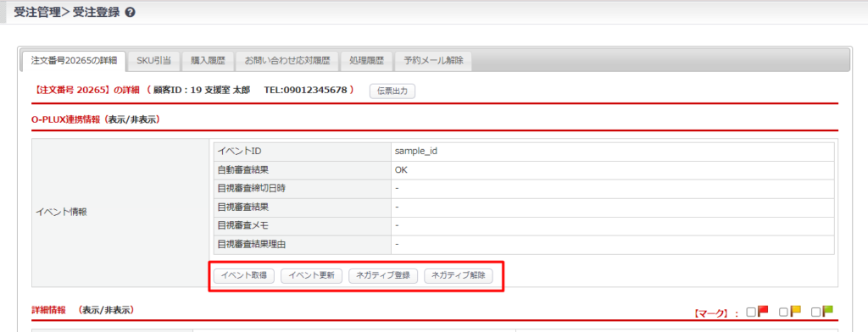Click the sample_id event ID value

[415, 151]
